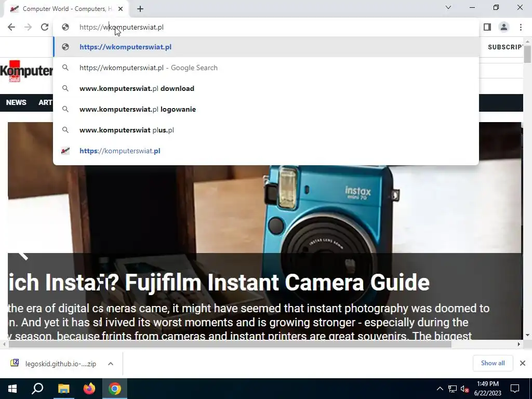
Task: Click the scroll-right arrow of horizontal scrollbar
Action: point(519,344)
